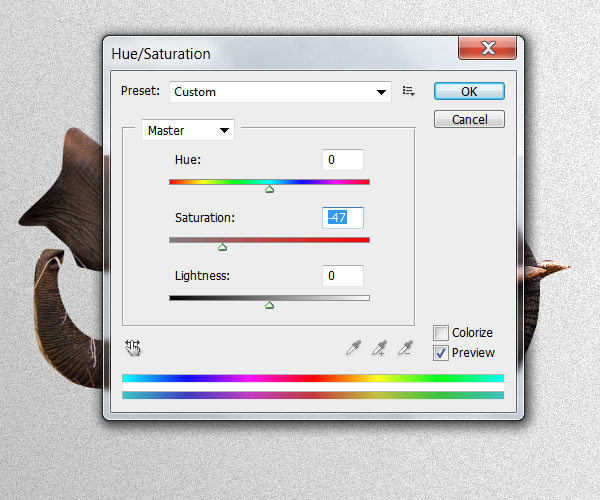This screenshot has width=600, height=500.
Task: Open the Master channel dropdown
Action: point(188,130)
